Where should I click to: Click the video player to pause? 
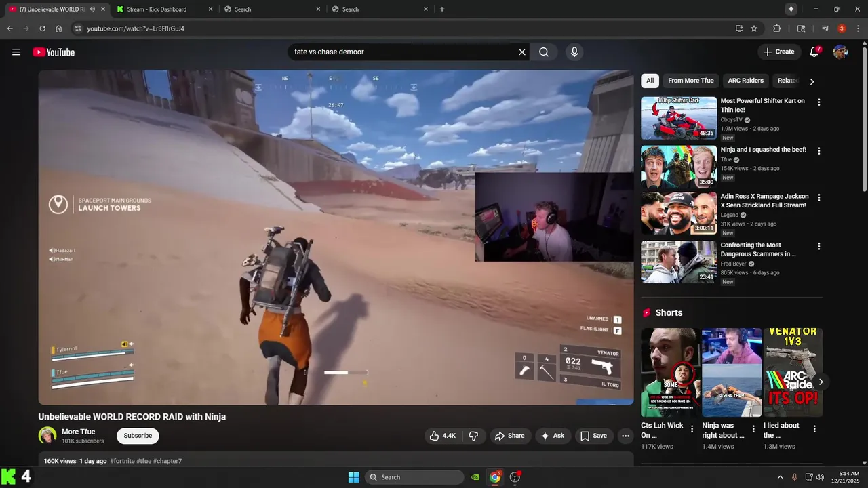coord(336,237)
